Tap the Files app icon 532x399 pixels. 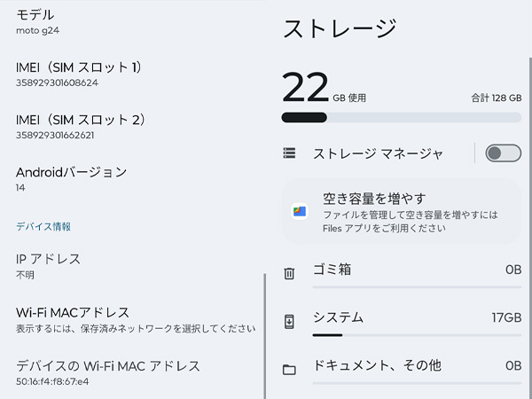[300, 211]
